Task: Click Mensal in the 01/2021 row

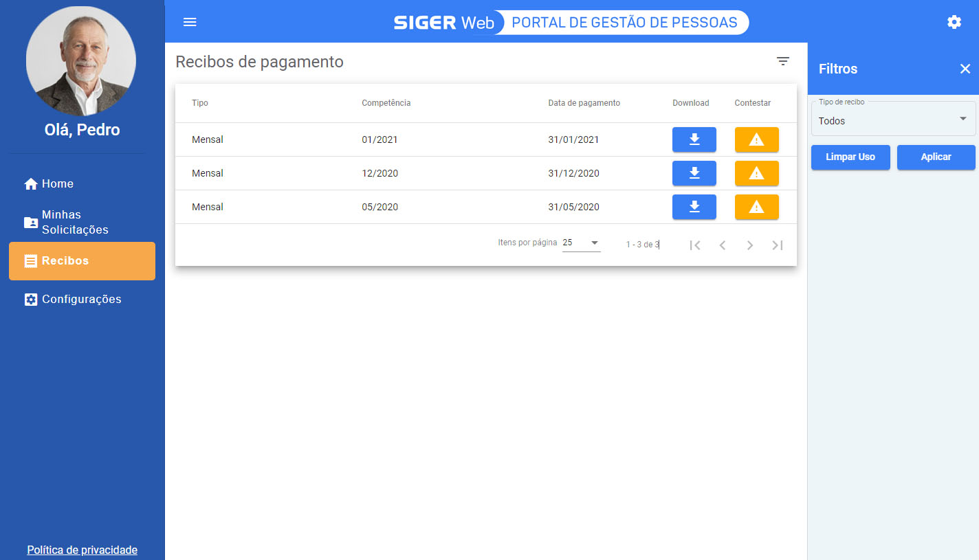Action: click(208, 139)
